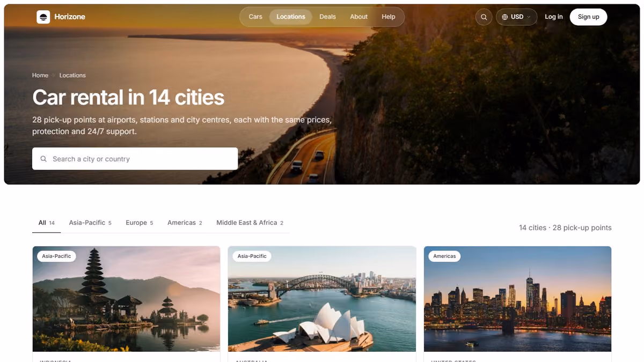This screenshot has width=644, height=362.
Task: Select the Locations navigation item
Action: pos(291,17)
